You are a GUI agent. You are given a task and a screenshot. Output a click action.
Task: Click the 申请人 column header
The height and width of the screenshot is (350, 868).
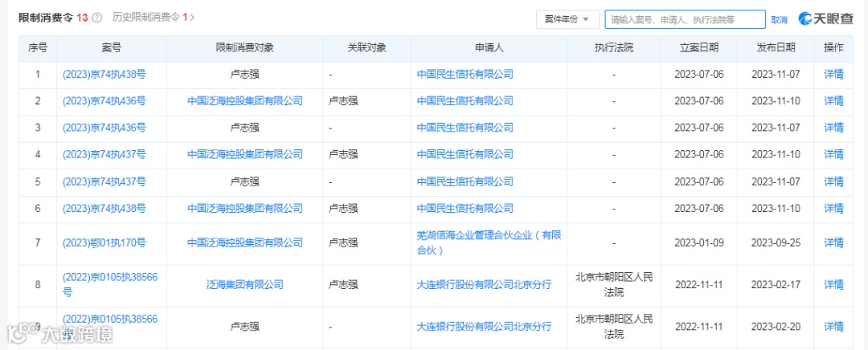pos(489,48)
